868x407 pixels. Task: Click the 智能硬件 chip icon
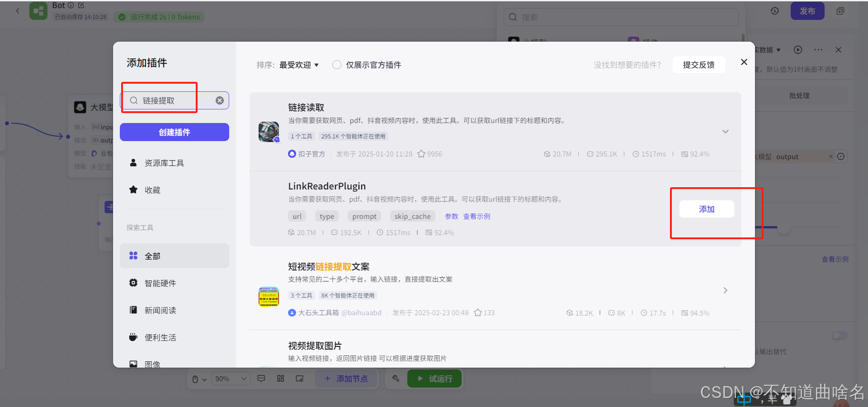coord(133,283)
